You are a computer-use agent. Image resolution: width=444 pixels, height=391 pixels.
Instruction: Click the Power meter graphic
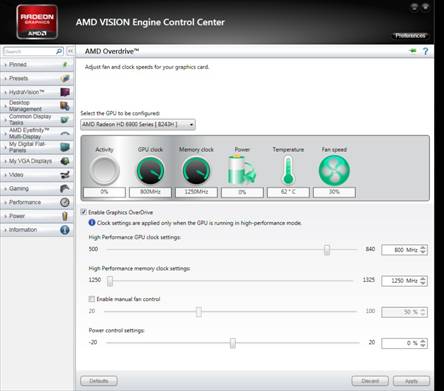point(242,170)
